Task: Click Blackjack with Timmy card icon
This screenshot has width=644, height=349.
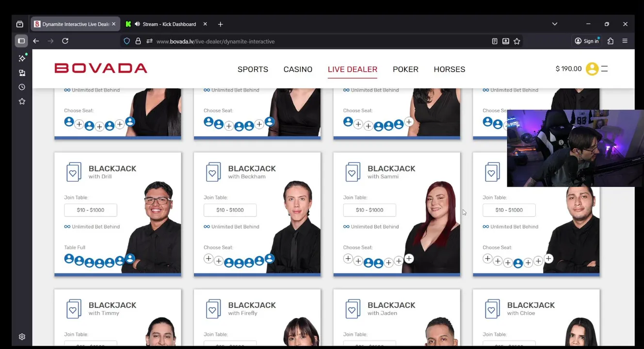Action: [x=73, y=309]
